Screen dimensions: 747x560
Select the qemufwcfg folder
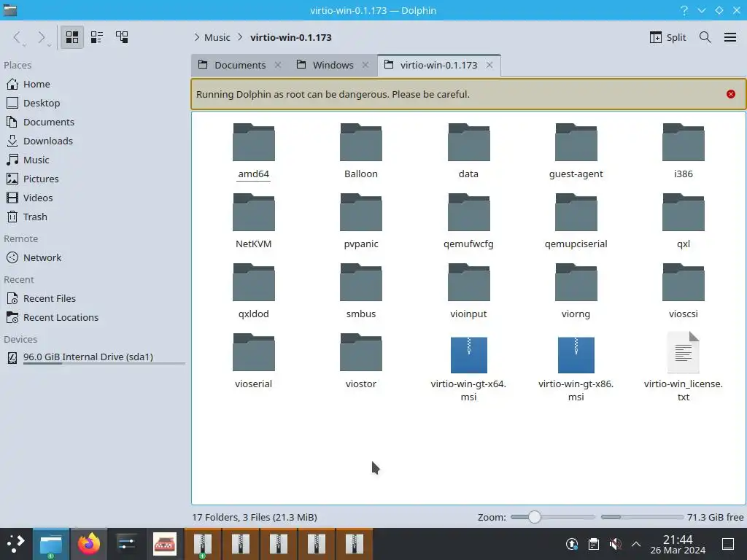[469, 222]
